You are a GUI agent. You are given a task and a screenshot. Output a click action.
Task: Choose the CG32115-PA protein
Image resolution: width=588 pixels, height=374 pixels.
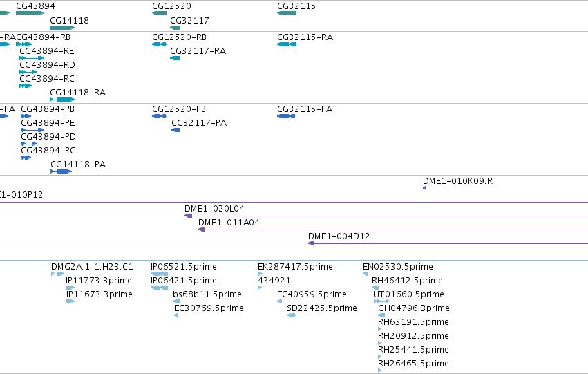point(305,109)
